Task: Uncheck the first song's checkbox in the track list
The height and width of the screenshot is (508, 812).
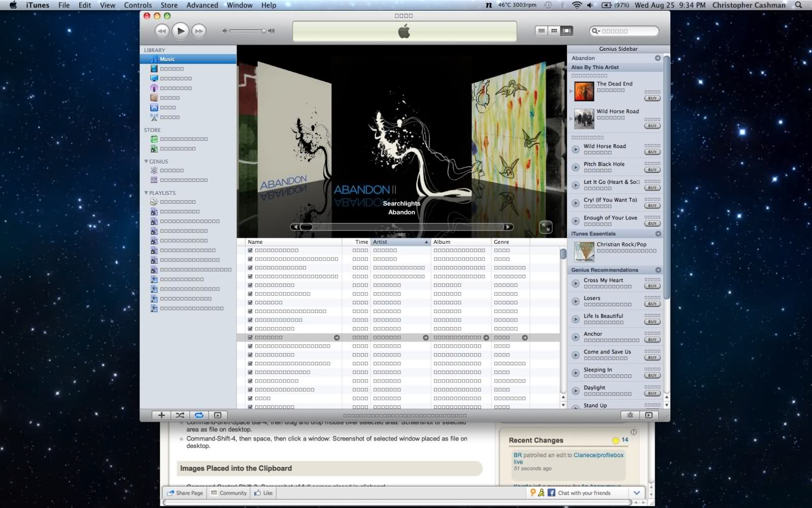Action: 250,250
